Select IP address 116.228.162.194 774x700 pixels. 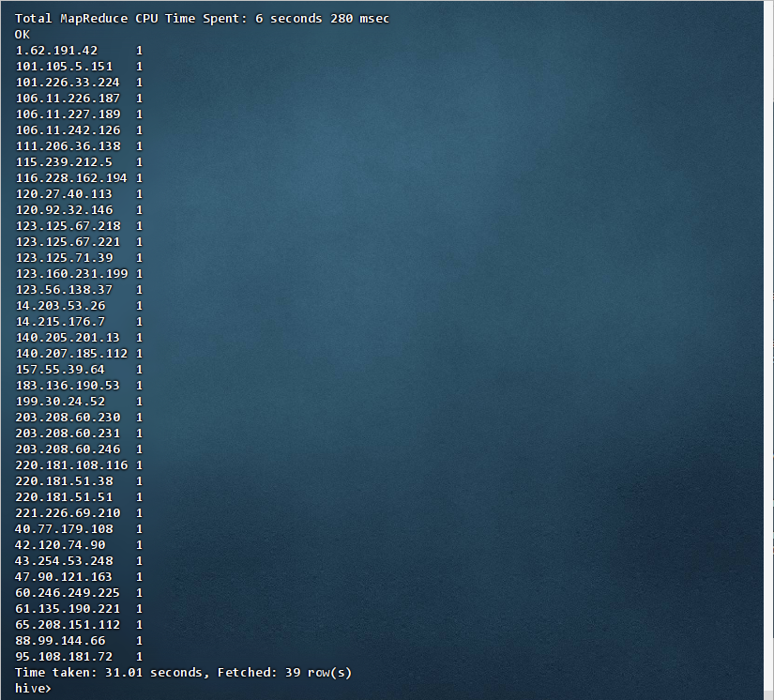click(x=71, y=177)
